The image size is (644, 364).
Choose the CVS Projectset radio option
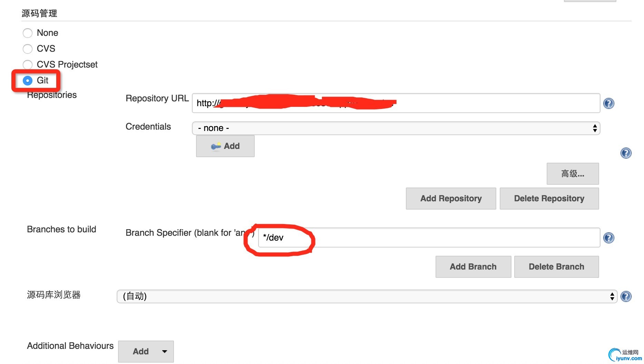coord(28,65)
